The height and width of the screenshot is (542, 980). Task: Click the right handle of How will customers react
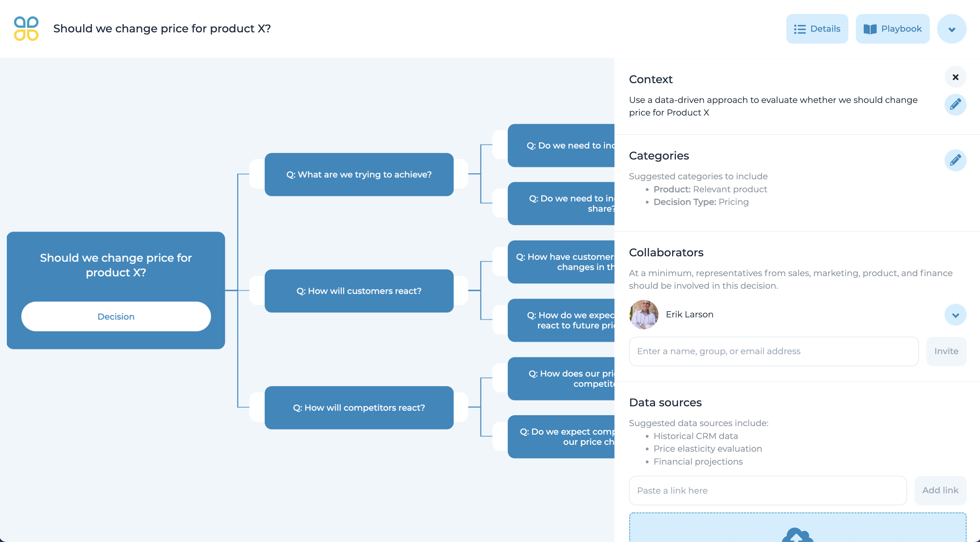click(x=461, y=291)
